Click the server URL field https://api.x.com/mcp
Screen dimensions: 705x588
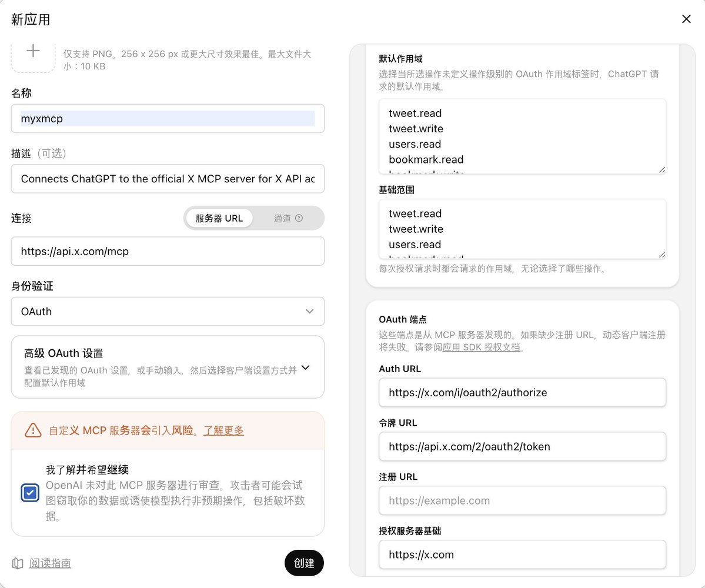[x=168, y=251]
